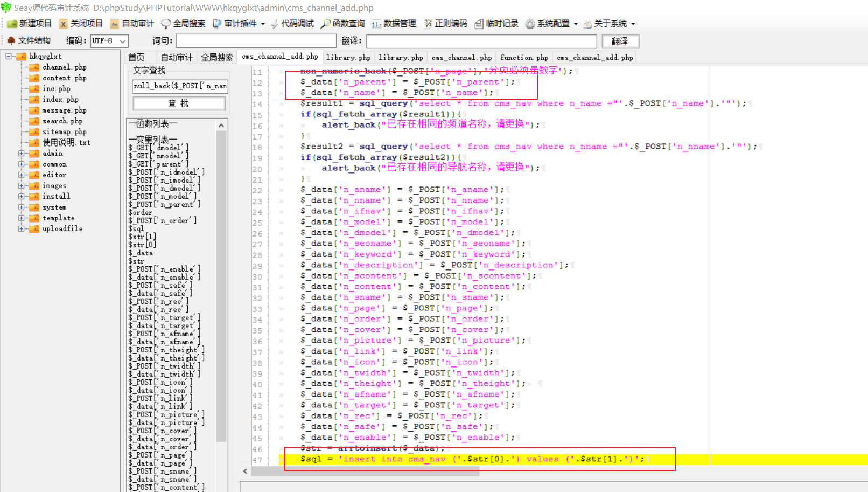Image resolution: width=868 pixels, height=492 pixels.
Task: Switch to the cms_channel.php tab
Action: [461, 57]
